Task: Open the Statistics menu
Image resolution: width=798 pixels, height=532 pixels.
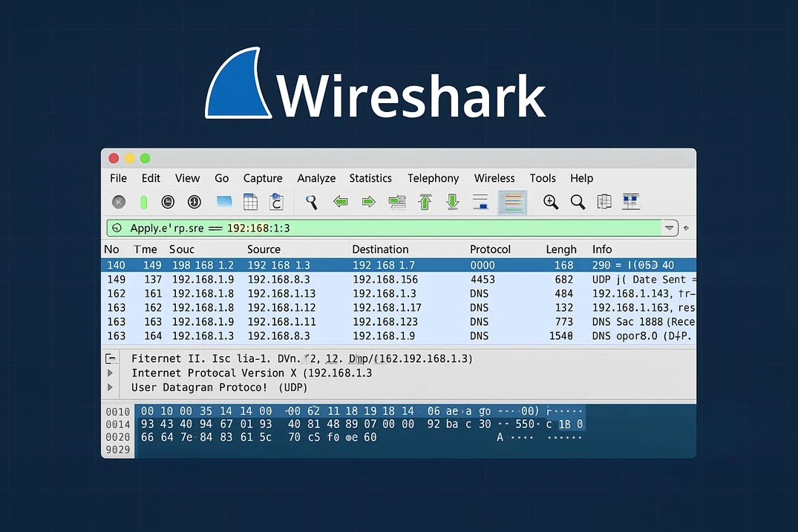Action: coord(370,178)
